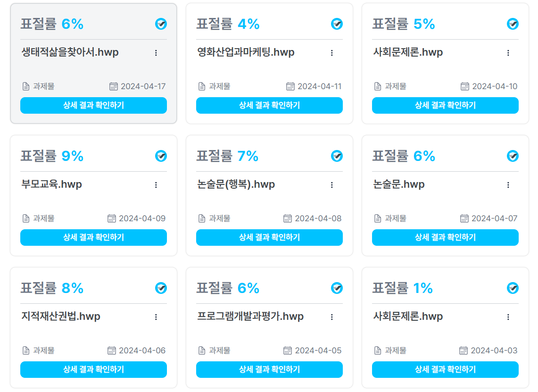538x392 pixels.
Task: Select the 부모교육.hwp file name
Action: pos(52,184)
